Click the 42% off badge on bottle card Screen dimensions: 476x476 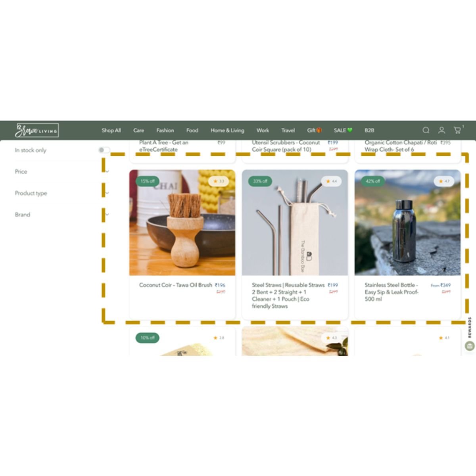click(372, 181)
